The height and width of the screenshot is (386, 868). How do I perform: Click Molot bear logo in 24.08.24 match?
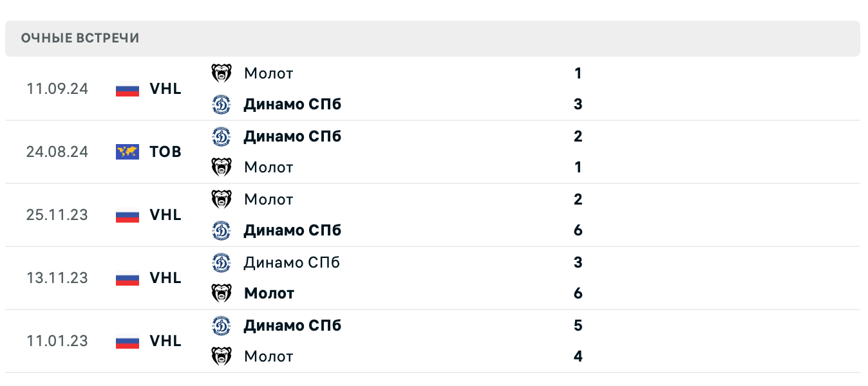(x=221, y=167)
